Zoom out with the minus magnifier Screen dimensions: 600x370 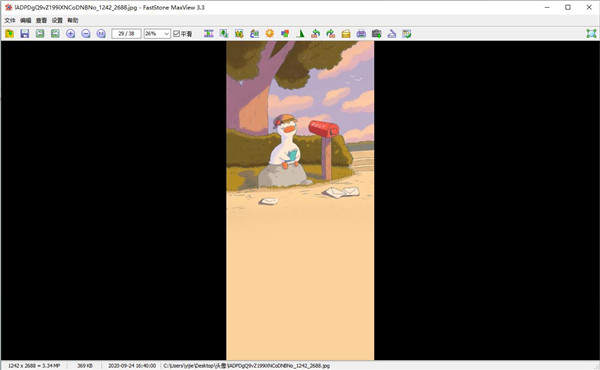86,34
